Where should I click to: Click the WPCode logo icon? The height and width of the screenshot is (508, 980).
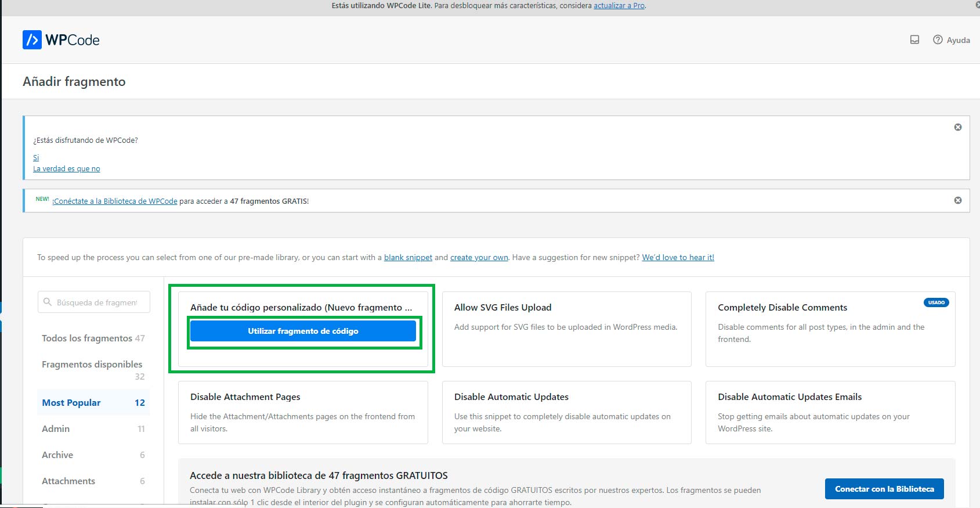[32, 39]
